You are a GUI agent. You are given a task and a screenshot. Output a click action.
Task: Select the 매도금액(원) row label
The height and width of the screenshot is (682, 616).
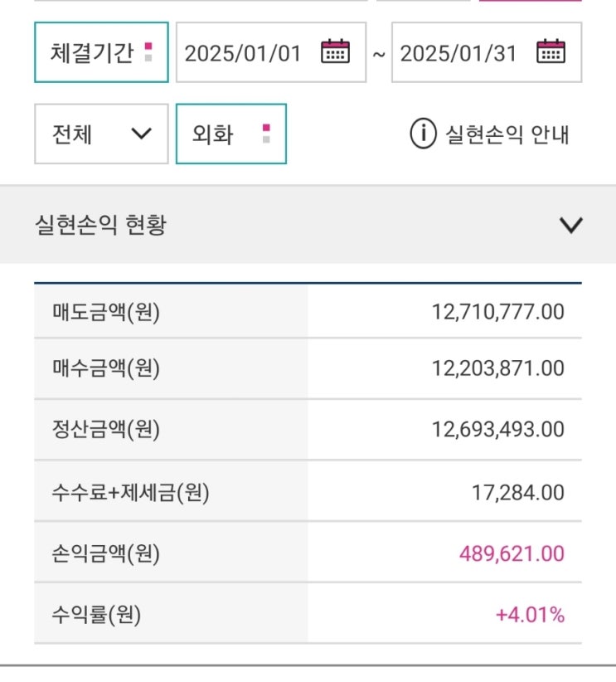105,313
